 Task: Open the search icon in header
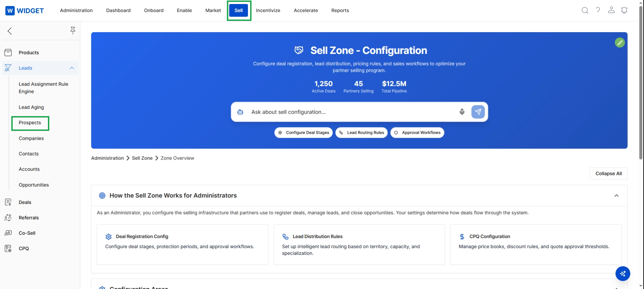[585, 10]
